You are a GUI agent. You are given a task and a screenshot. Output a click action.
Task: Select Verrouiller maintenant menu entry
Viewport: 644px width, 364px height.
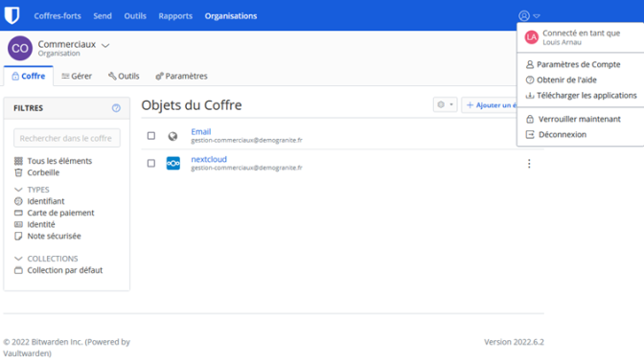pyautogui.click(x=581, y=119)
